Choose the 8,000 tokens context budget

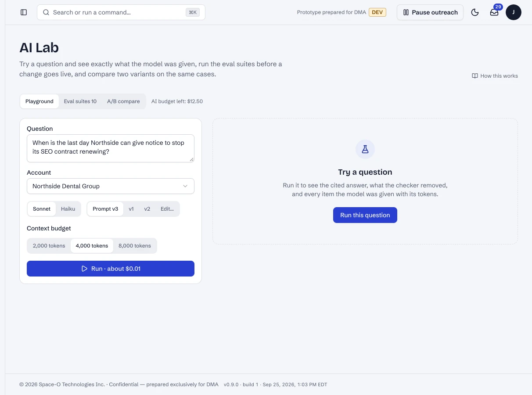point(135,246)
